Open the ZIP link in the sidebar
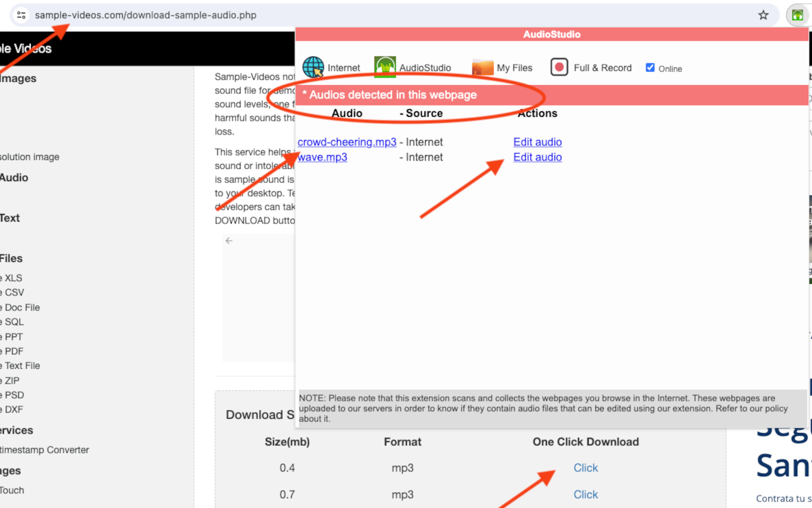Image resolution: width=812 pixels, height=508 pixels. click(10, 381)
